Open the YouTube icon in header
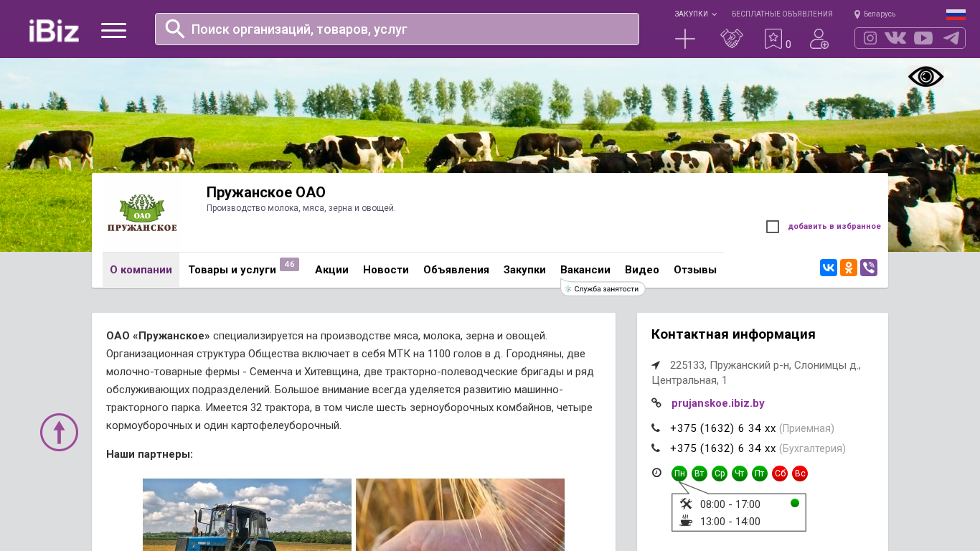The width and height of the screenshot is (980, 551). (923, 38)
